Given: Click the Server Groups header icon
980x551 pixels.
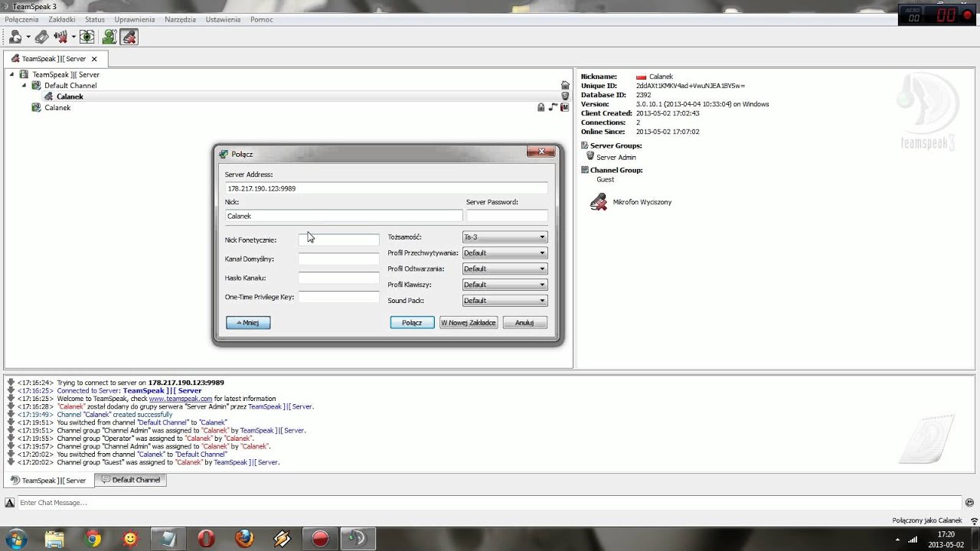Looking at the screenshot, I should tap(585, 145).
